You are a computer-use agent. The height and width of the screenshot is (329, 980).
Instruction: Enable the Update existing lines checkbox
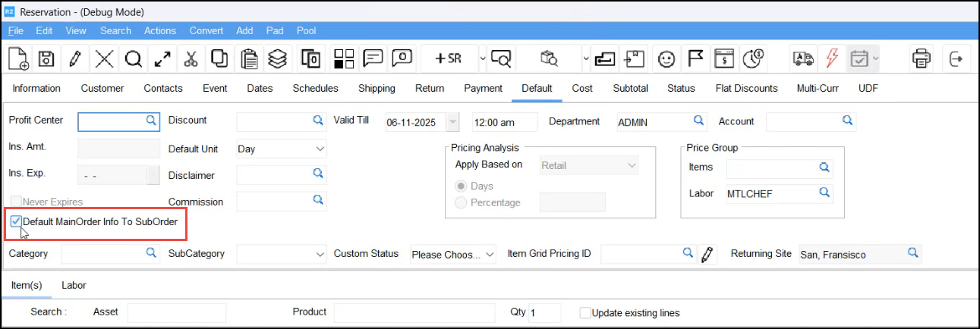click(x=585, y=313)
